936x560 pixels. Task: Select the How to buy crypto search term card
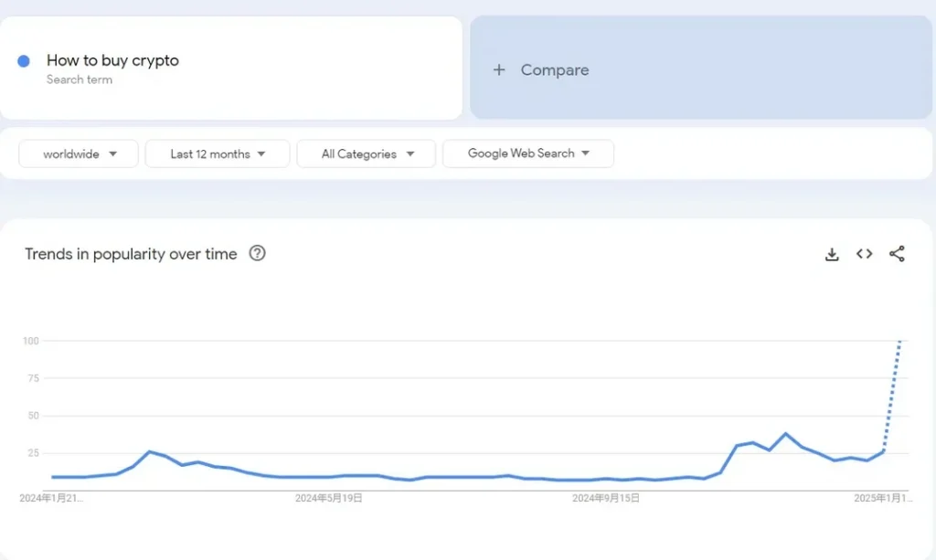tap(233, 67)
